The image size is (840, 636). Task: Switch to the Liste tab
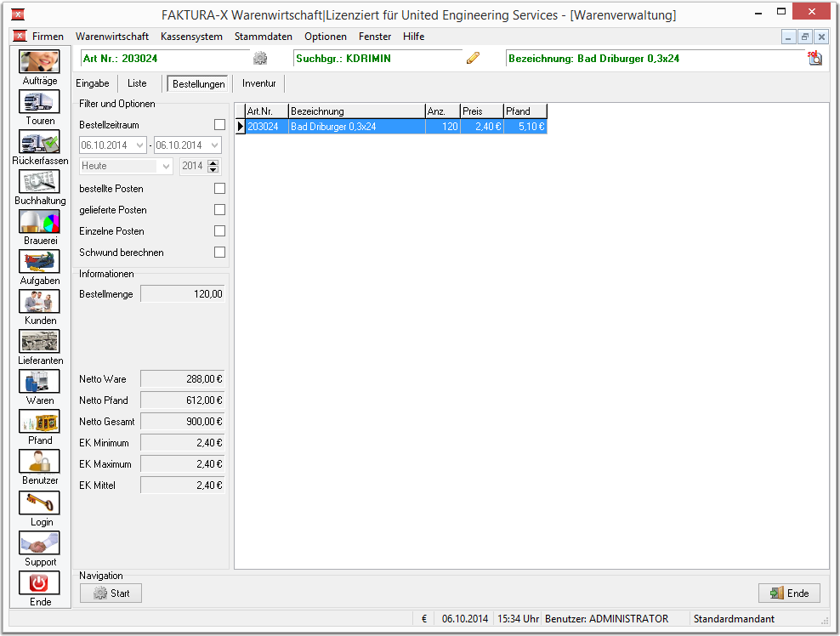137,83
